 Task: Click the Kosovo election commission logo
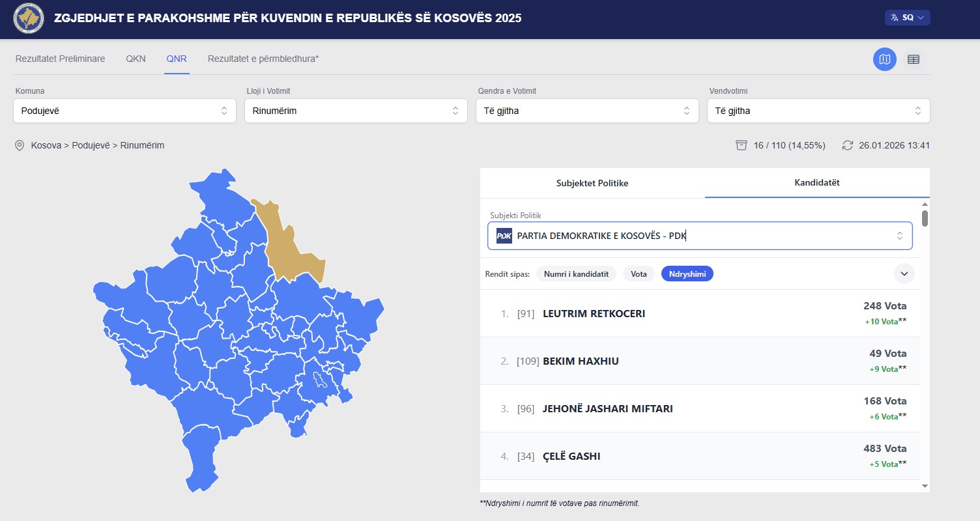(29, 19)
